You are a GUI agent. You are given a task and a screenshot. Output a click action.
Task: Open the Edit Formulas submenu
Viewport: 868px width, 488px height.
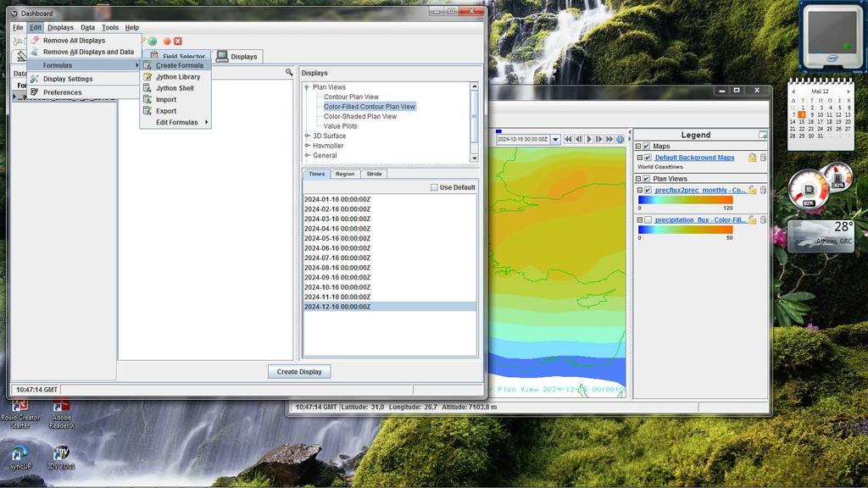(175, 122)
